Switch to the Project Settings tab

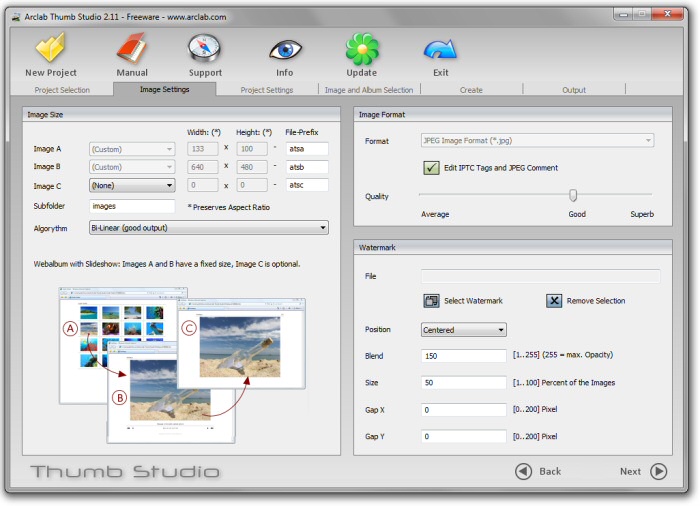[267, 90]
